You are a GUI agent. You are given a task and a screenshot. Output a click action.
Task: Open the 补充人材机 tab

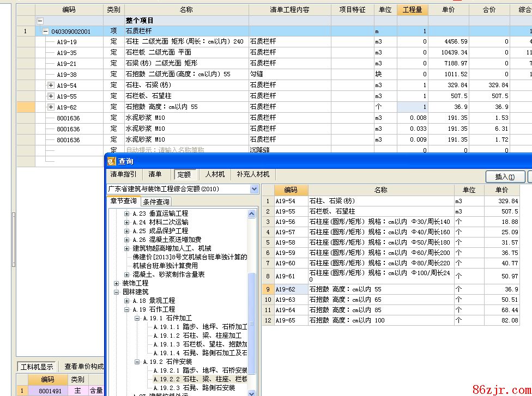click(253, 174)
